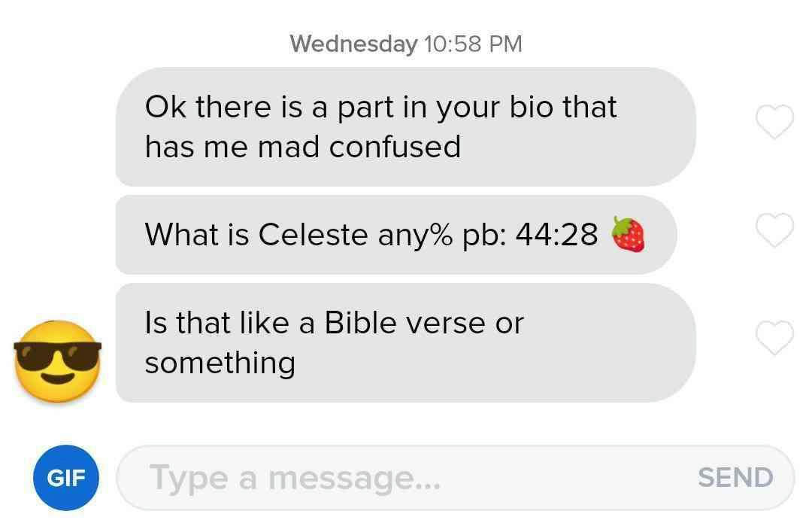This screenshot has width=812, height=526.
Task: Click the "44:28" time in the message
Action: coord(556,235)
